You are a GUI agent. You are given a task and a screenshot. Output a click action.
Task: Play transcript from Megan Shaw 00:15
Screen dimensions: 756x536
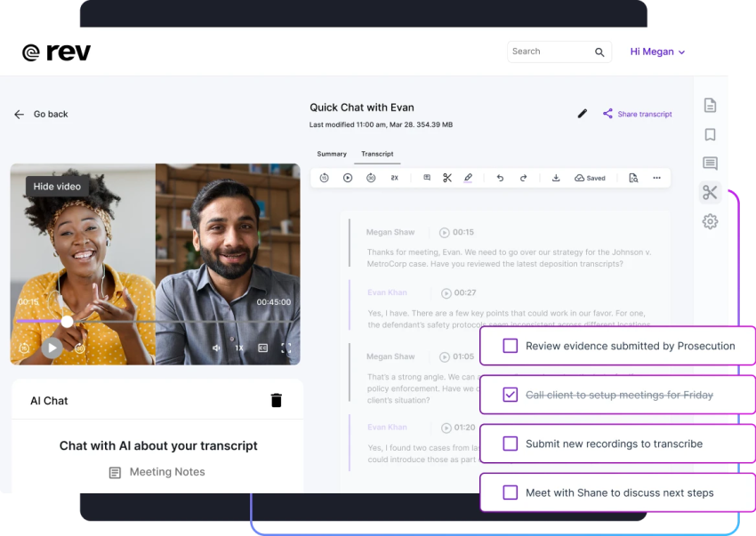pyautogui.click(x=444, y=233)
